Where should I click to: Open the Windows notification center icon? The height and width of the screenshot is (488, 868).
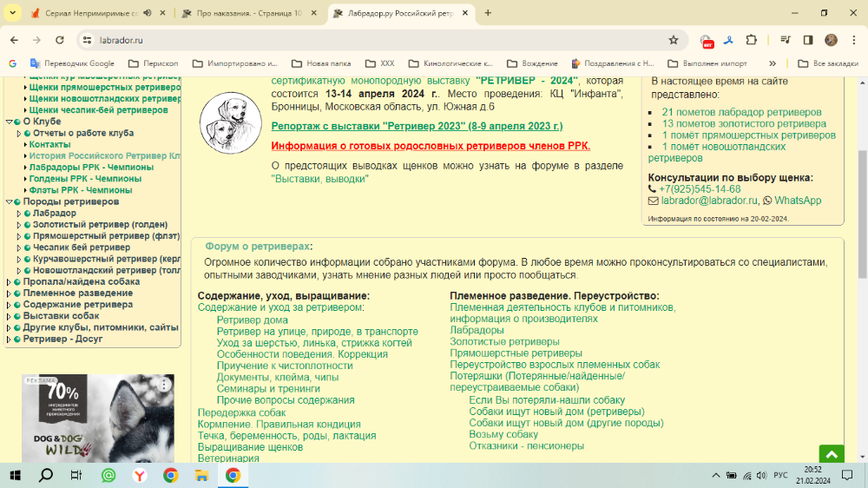tap(847, 475)
